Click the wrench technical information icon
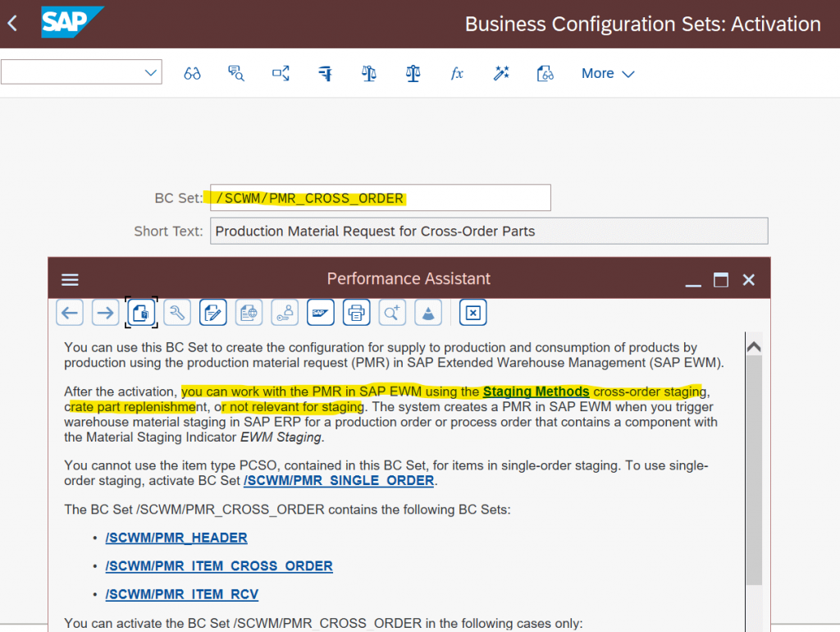840x632 pixels. pyautogui.click(x=177, y=313)
